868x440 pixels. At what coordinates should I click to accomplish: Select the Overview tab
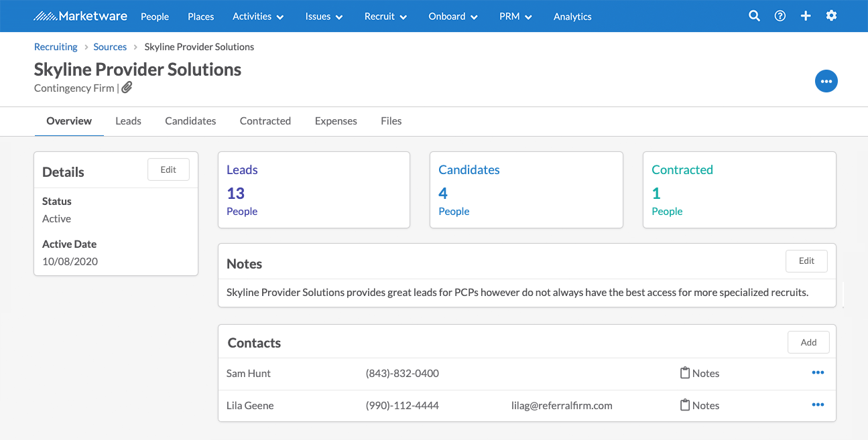point(69,121)
